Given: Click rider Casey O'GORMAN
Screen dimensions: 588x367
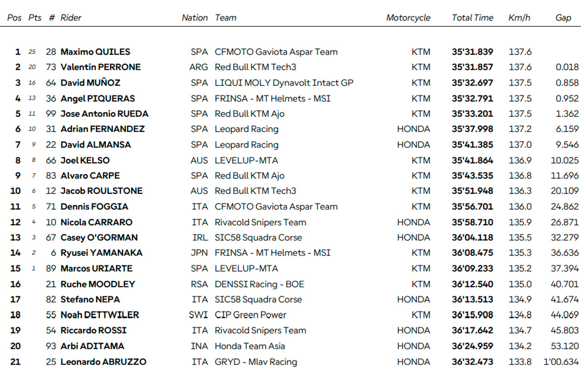Looking at the screenshot, I should click(x=99, y=237).
